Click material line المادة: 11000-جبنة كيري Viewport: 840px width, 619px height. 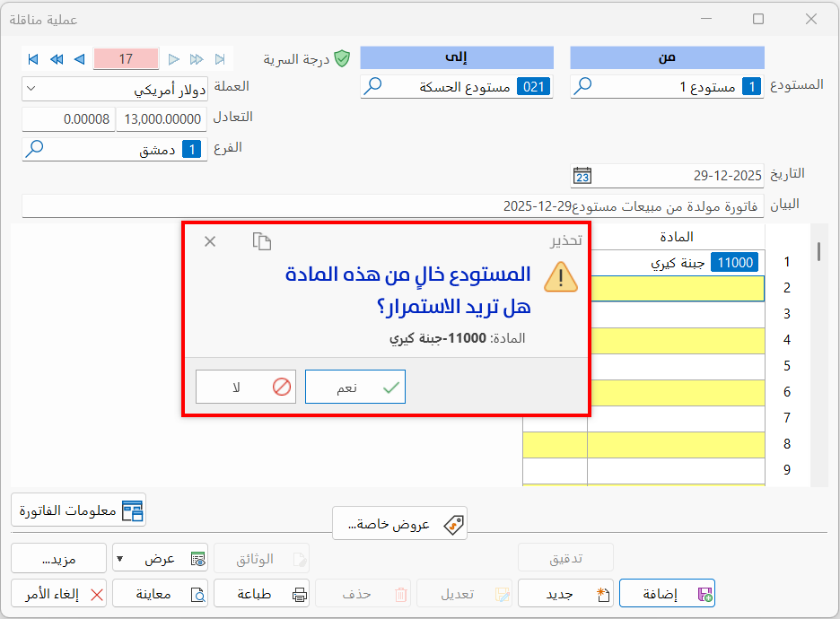coord(457,338)
